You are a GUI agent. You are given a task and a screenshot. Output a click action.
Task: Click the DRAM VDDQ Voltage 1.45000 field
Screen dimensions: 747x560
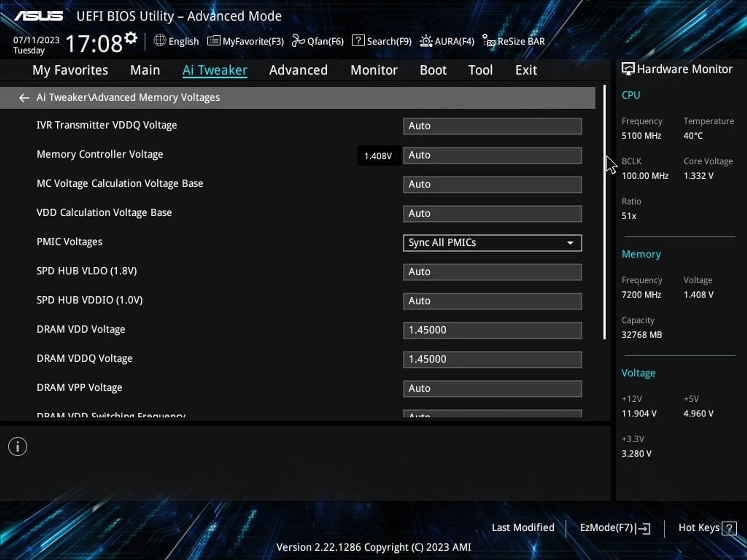tap(493, 359)
